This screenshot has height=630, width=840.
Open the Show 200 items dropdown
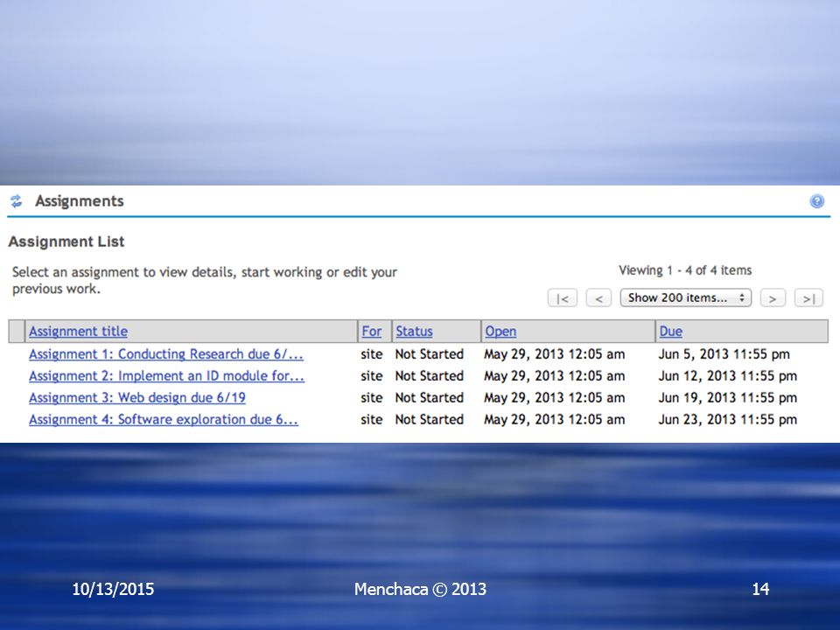pos(686,297)
